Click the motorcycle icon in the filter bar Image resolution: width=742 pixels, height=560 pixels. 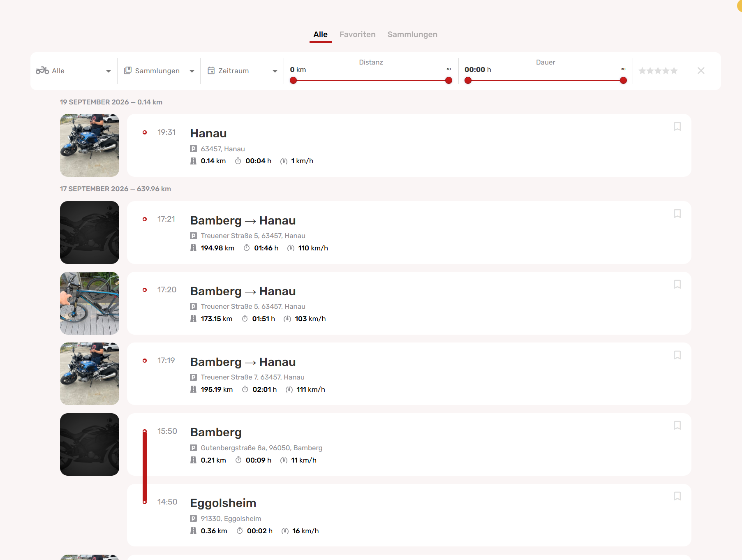coord(42,71)
